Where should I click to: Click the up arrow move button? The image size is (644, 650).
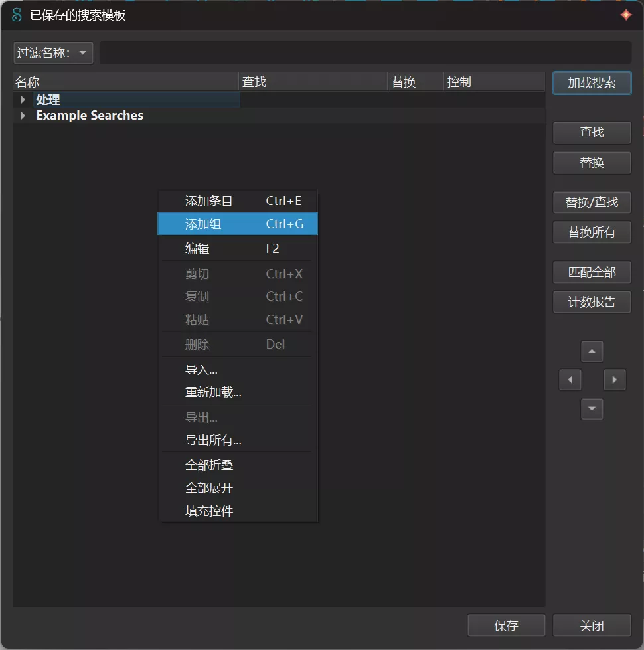pyautogui.click(x=592, y=351)
